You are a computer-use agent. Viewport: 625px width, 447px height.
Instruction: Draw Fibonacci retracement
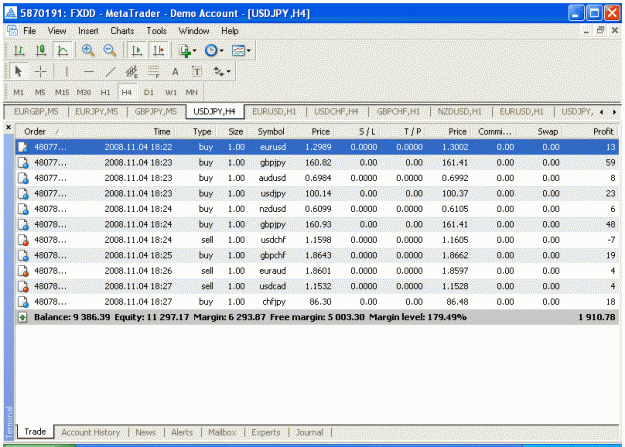click(153, 72)
